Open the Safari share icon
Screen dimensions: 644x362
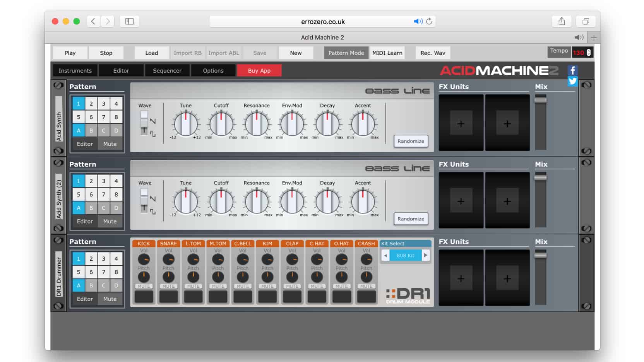click(562, 21)
